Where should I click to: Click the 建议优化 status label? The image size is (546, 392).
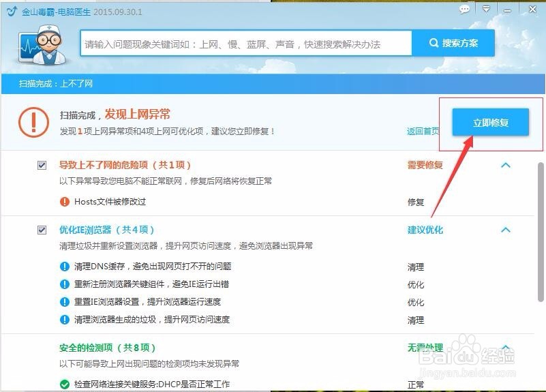[425, 230]
